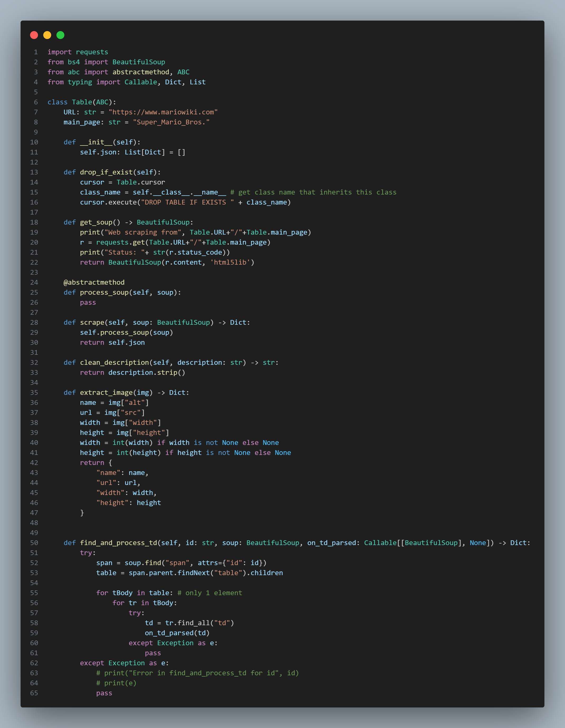Image resolution: width=565 pixels, height=728 pixels.
Task: Click the "DROP TABLE IF EXISTS" string
Action: pos(187,202)
